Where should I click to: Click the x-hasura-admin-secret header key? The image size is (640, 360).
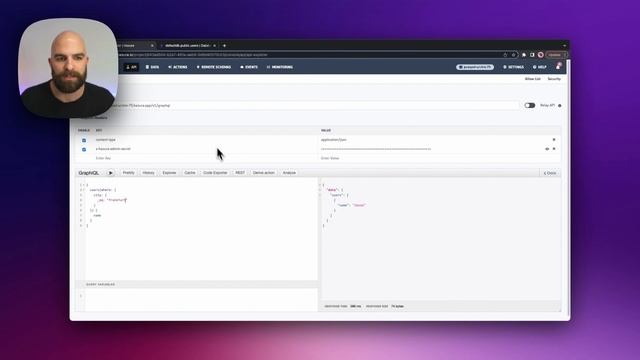click(x=113, y=149)
